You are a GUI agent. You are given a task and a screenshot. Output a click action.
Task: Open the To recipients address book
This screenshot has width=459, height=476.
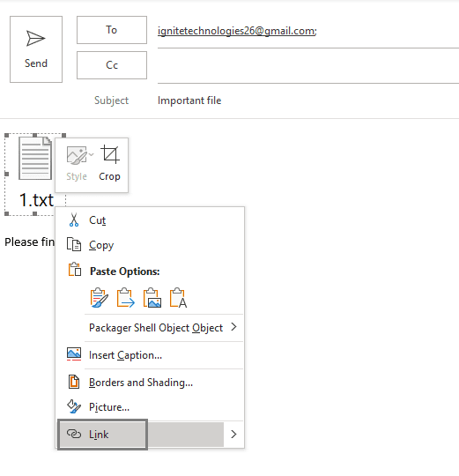[112, 30]
